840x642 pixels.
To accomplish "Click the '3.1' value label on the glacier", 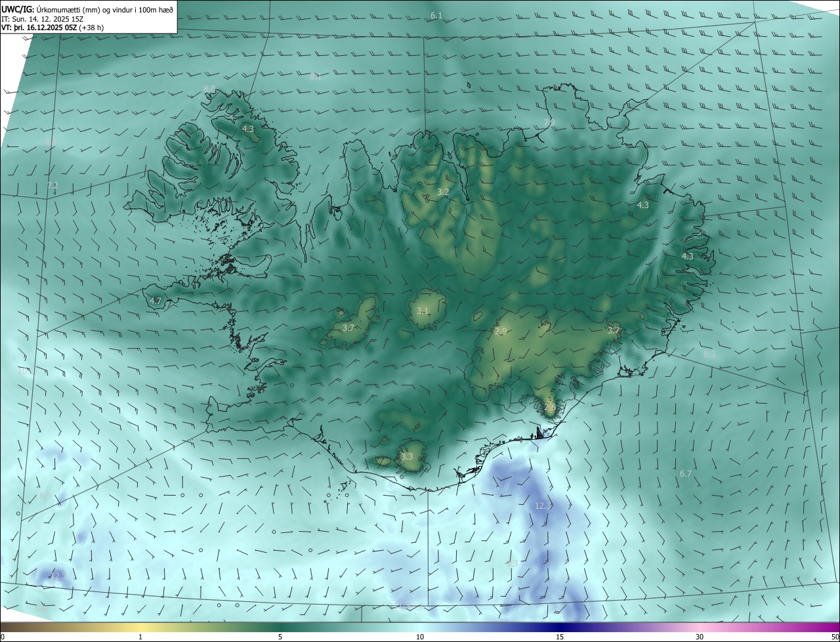I will point(423,311).
